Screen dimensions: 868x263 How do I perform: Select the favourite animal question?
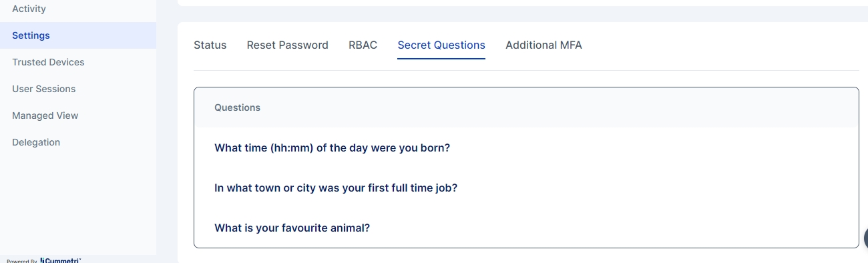pyautogui.click(x=292, y=228)
